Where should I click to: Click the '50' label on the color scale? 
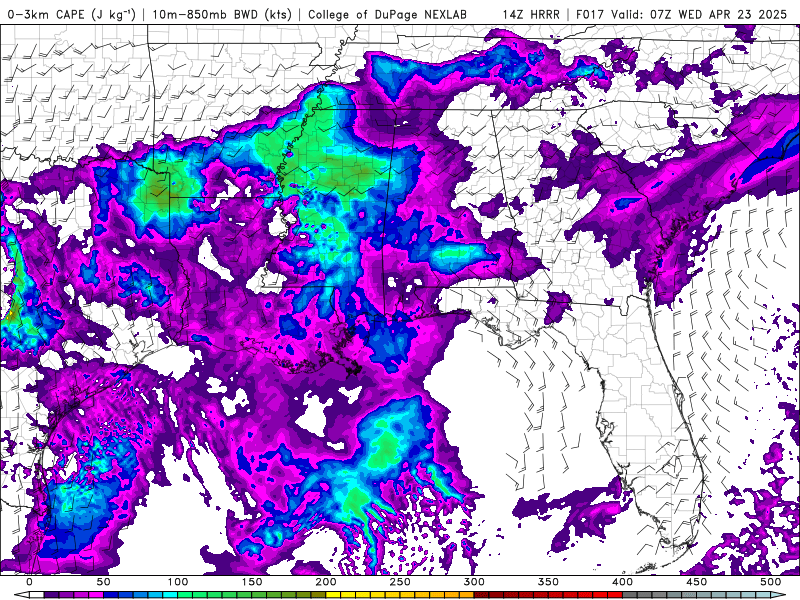pyautogui.click(x=104, y=582)
